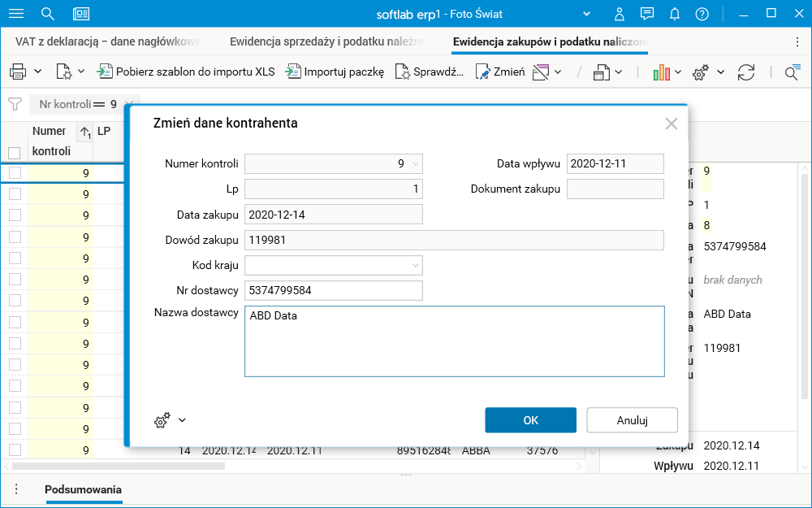Check the last visible row's checkbox

14,450
